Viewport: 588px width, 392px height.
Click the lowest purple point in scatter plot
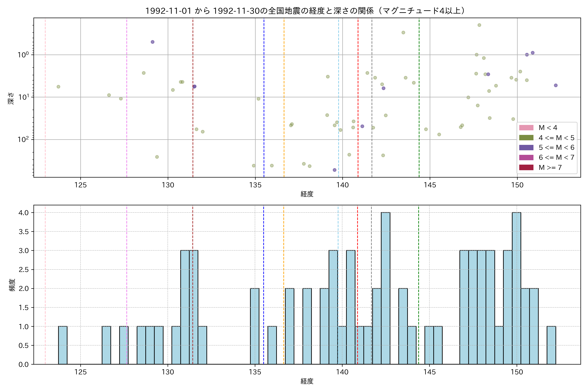335,170
